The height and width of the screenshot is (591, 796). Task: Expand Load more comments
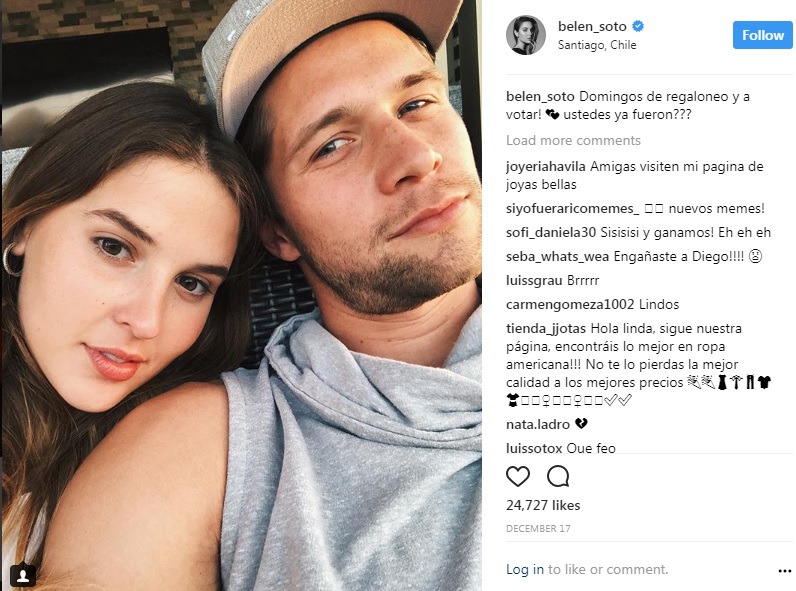click(x=573, y=140)
